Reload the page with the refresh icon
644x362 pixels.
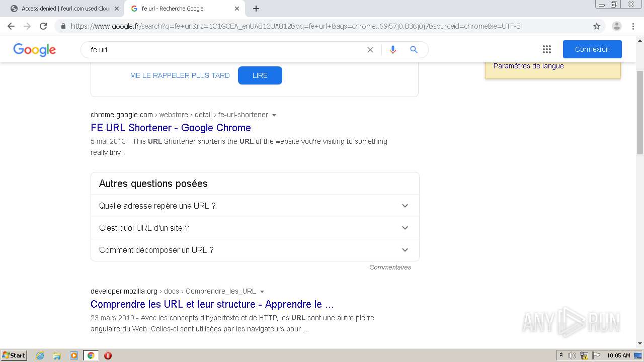43,26
